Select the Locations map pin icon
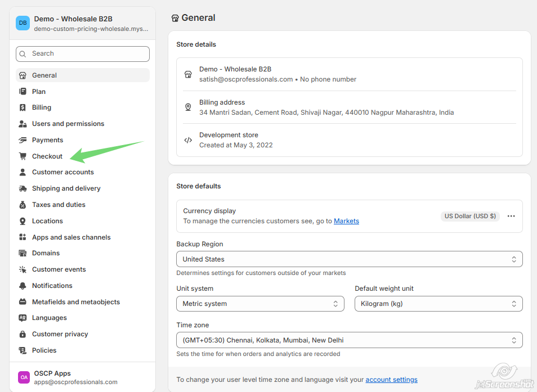 coord(22,220)
